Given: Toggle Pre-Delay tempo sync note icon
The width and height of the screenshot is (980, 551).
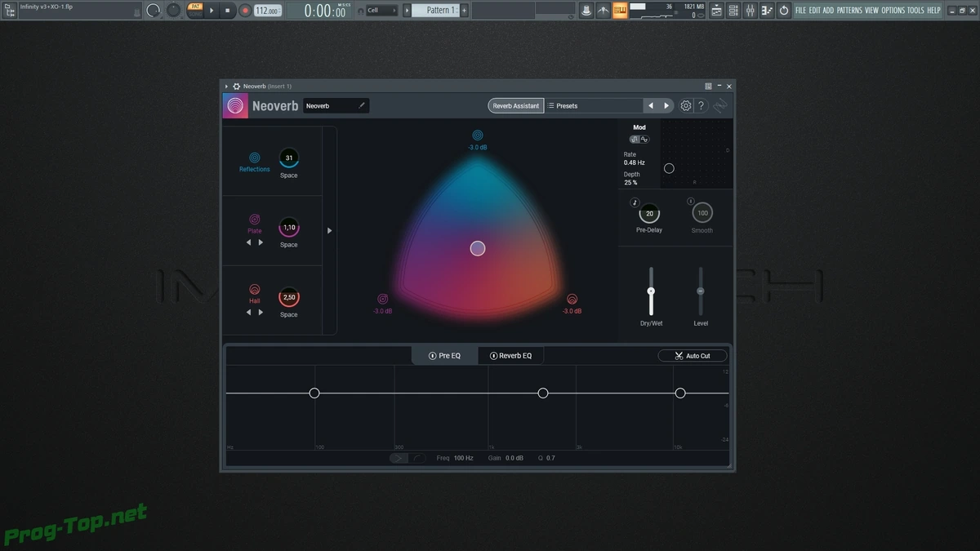Looking at the screenshot, I should [x=635, y=202].
